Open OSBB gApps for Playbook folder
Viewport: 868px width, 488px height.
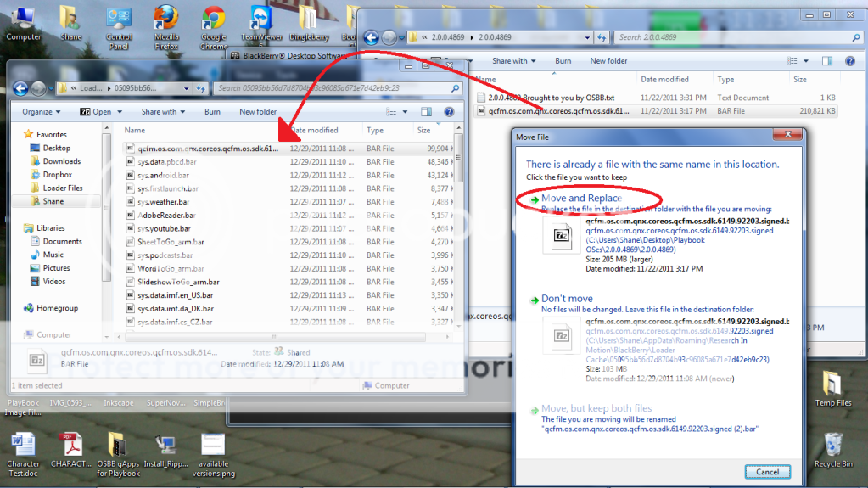click(x=118, y=454)
